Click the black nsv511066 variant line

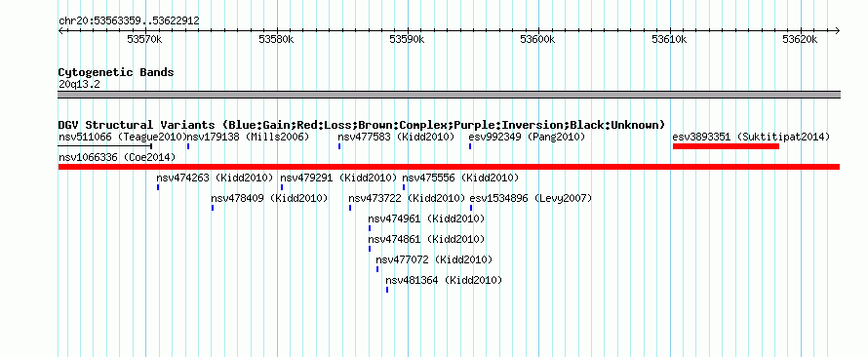(x=104, y=146)
